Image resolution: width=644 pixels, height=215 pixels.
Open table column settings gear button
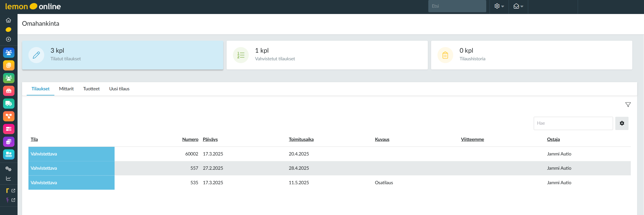[622, 123]
